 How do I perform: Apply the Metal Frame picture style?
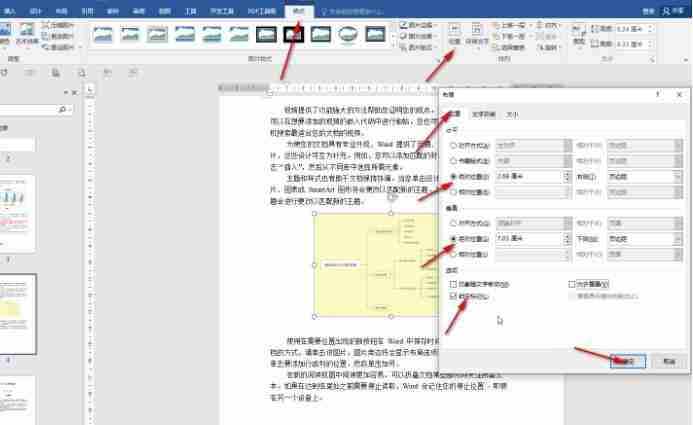(157, 34)
